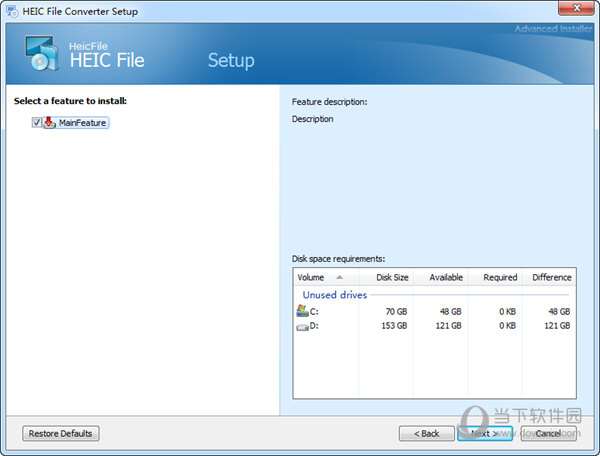Click the Select a feature to install heading
Viewport: 600px width, 456px height.
(x=70, y=101)
